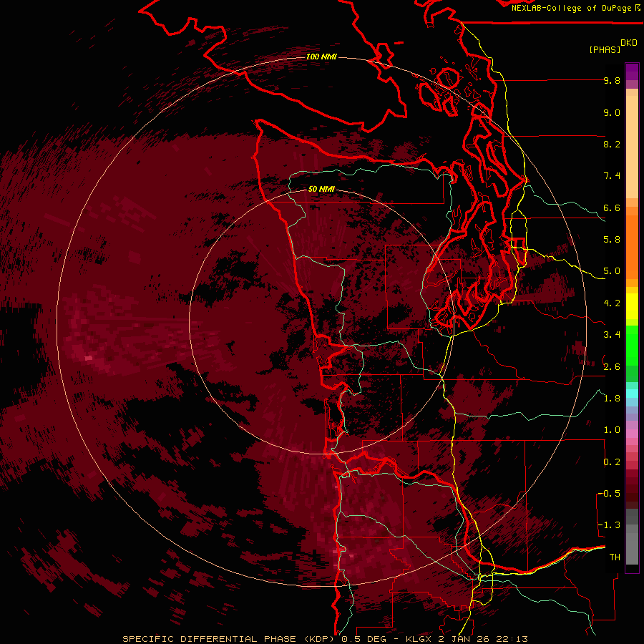Click the -0.5 value on color scale

tap(609, 494)
